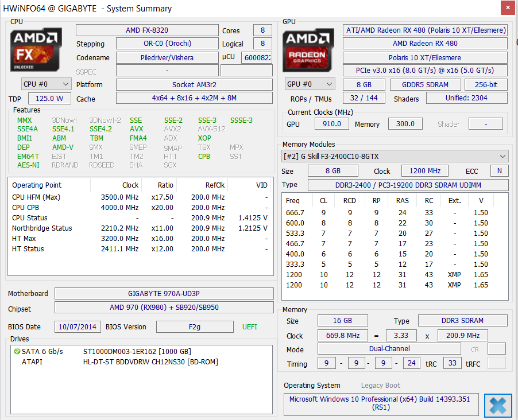Expand the memory module G Skill F3-2400C10-8GTX dropdown
The width and height of the screenshot is (518, 420).
pos(395,156)
